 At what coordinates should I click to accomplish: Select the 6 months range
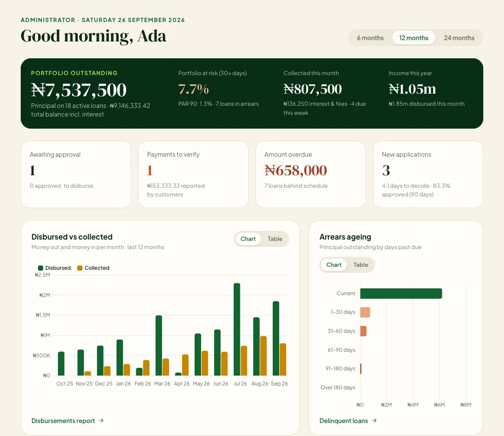(x=370, y=38)
